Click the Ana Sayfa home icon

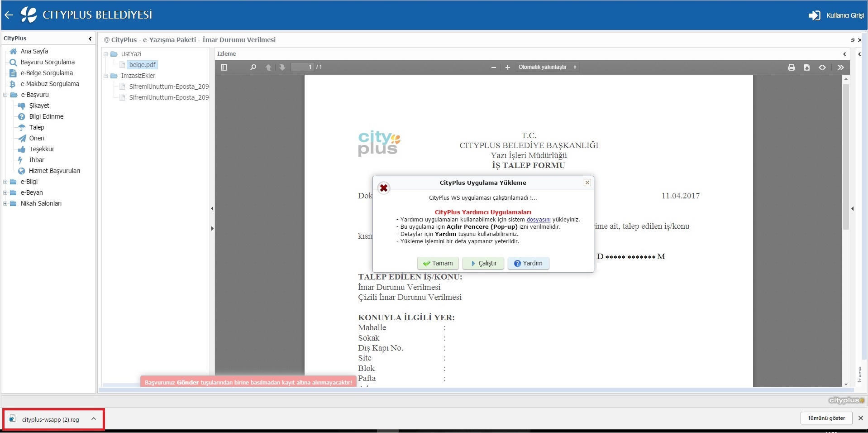(x=13, y=51)
